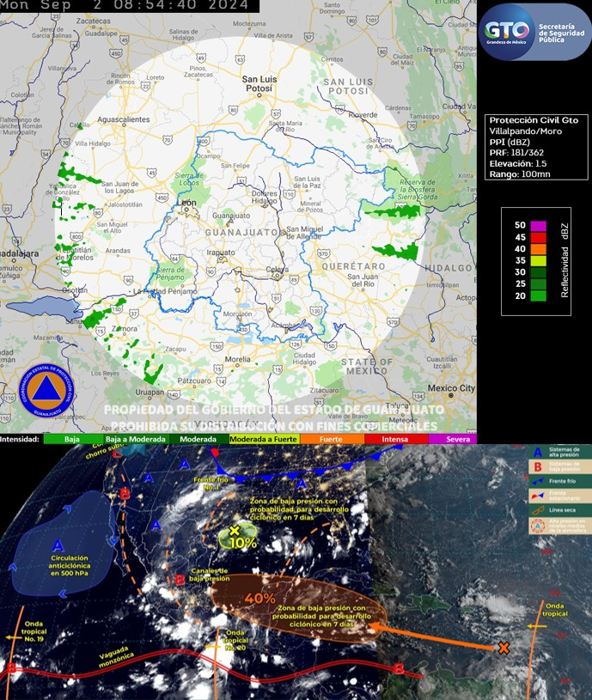Screen dimensions: 592x700
Task: Click the 'Zamora' city label
Action: [x=124, y=329]
